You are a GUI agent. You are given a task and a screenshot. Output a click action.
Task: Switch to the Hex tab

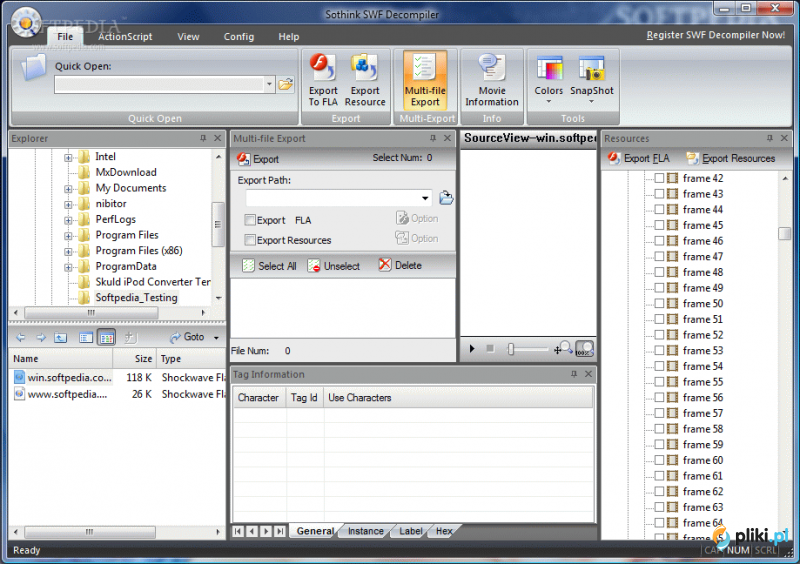coord(444,531)
